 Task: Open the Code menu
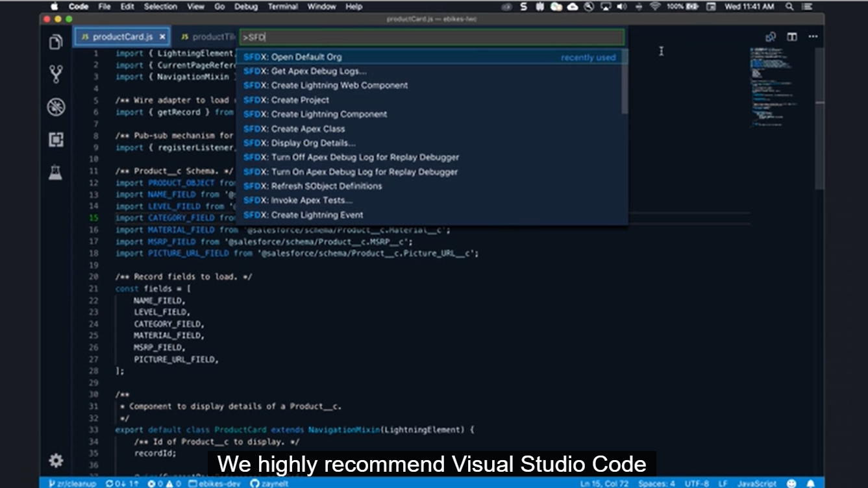point(79,6)
